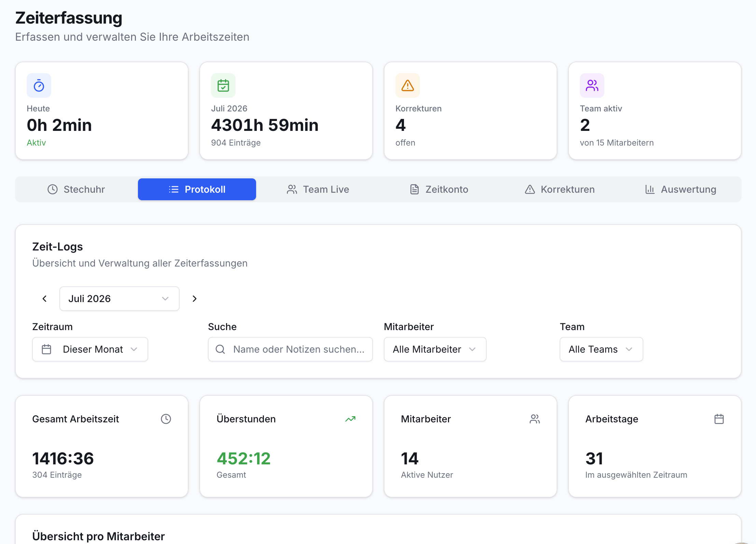The image size is (756, 544).
Task: Click the Aktive Nutzer label
Action: pyautogui.click(x=427, y=475)
